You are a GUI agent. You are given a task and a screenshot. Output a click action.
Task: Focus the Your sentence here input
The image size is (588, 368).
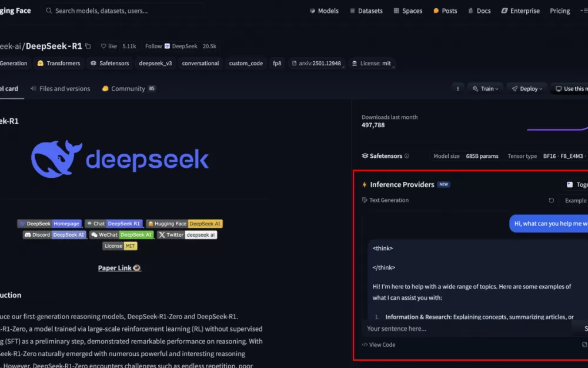(466, 329)
